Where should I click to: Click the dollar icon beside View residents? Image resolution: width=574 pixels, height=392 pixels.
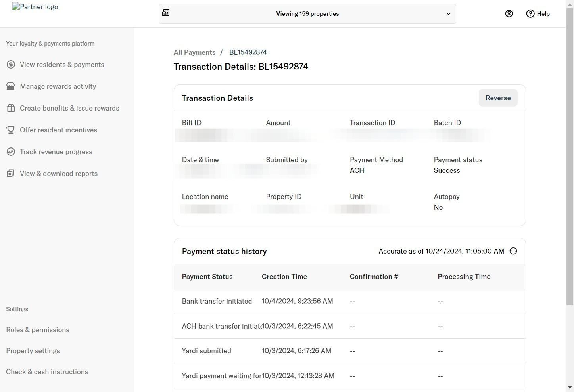pyautogui.click(x=11, y=65)
